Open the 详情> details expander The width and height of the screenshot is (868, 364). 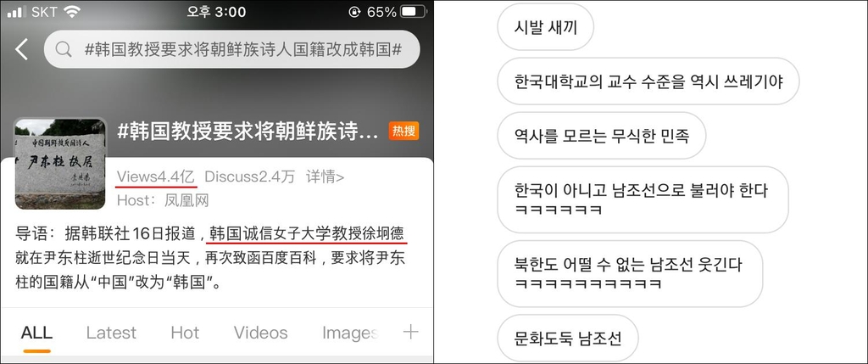tap(325, 177)
